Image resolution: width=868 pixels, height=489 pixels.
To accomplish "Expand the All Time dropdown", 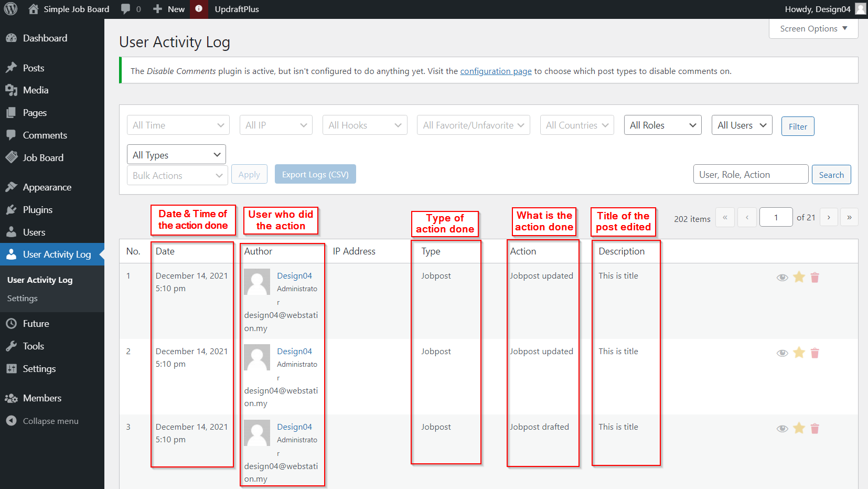I will pos(178,125).
